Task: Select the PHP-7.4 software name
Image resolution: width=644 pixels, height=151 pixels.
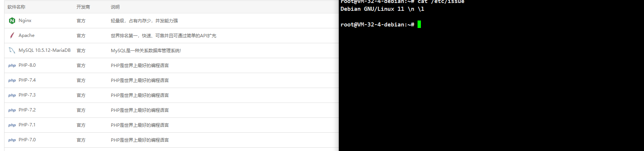Action: click(x=27, y=80)
